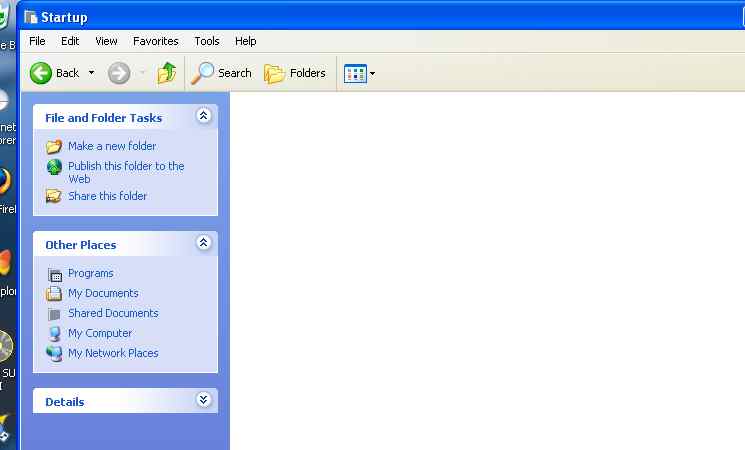Open the Views dropdown arrow

(x=372, y=74)
